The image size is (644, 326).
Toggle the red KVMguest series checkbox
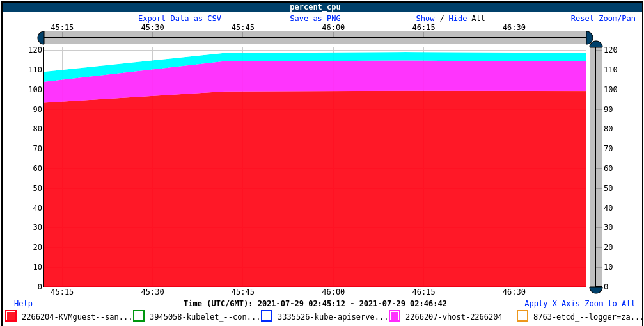[x=11, y=316]
